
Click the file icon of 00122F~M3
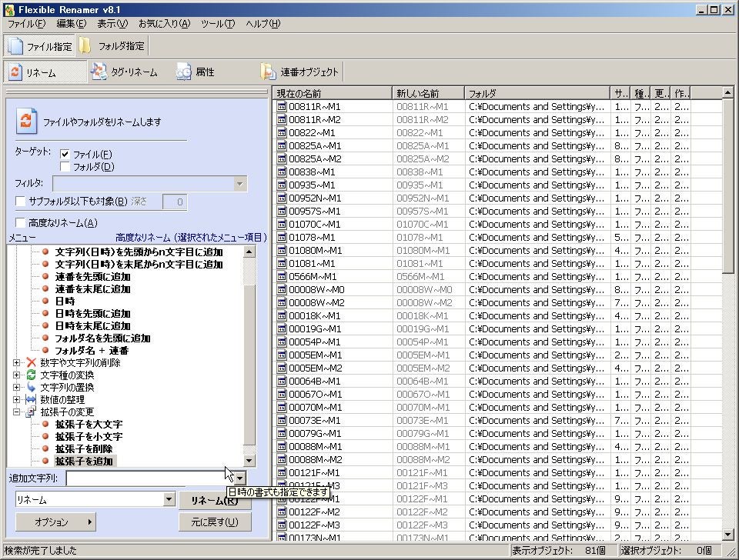point(282,525)
